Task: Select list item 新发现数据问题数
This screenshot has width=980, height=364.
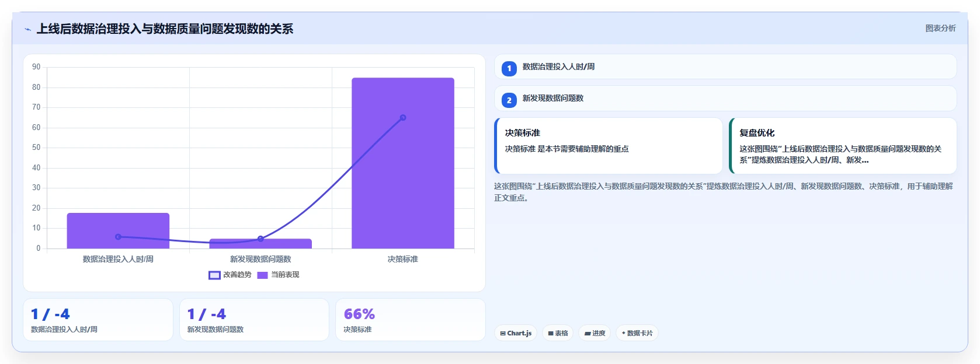Action: [x=725, y=98]
